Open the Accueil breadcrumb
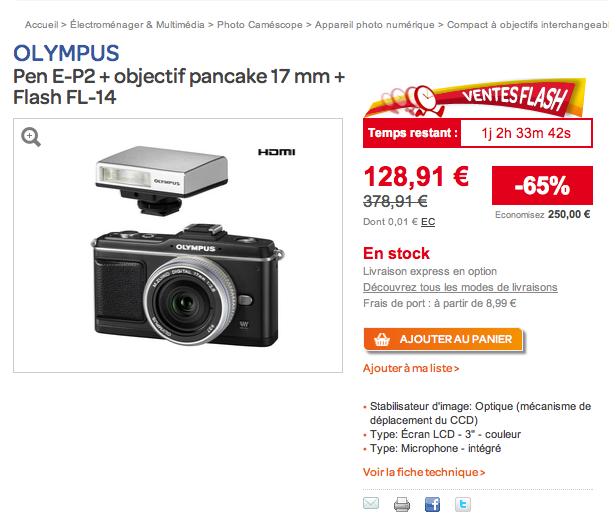This screenshot has width=609, height=517. (x=41, y=23)
